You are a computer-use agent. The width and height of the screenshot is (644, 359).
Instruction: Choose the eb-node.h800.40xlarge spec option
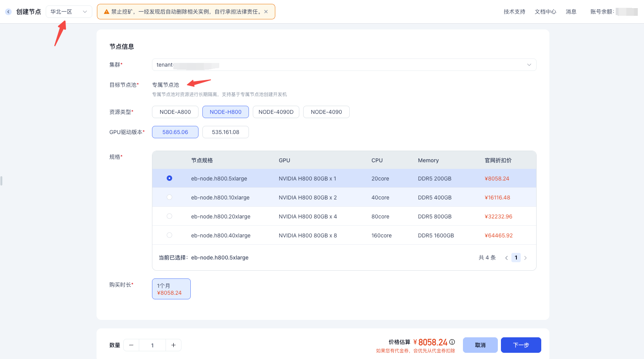pyautogui.click(x=169, y=235)
